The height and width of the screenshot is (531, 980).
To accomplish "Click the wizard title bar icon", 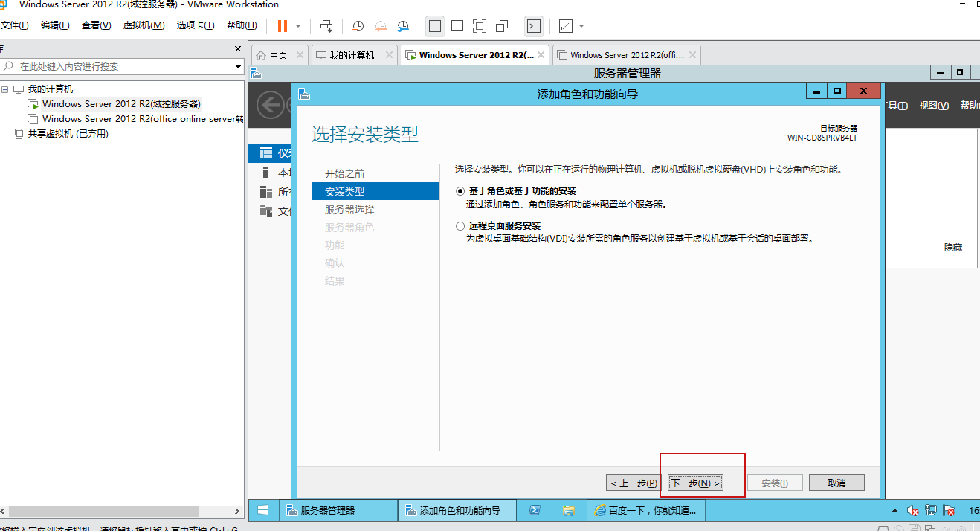I will pyautogui.click(x=303, y=94).
